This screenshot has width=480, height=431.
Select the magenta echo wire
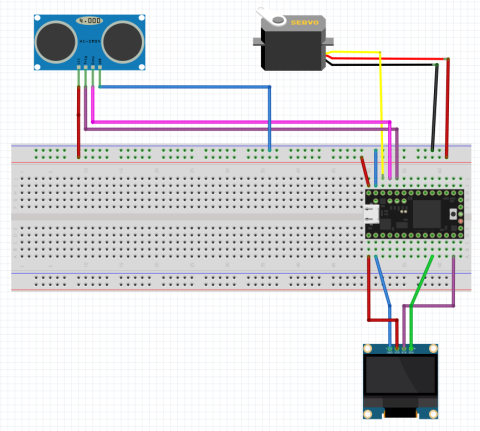[240, 122]
